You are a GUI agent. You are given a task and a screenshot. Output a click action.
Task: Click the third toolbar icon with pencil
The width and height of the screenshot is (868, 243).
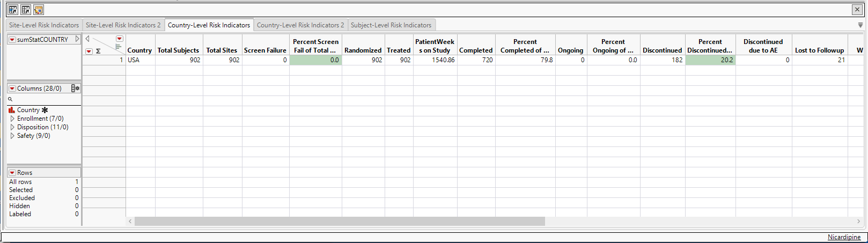[x=39, y=10]
